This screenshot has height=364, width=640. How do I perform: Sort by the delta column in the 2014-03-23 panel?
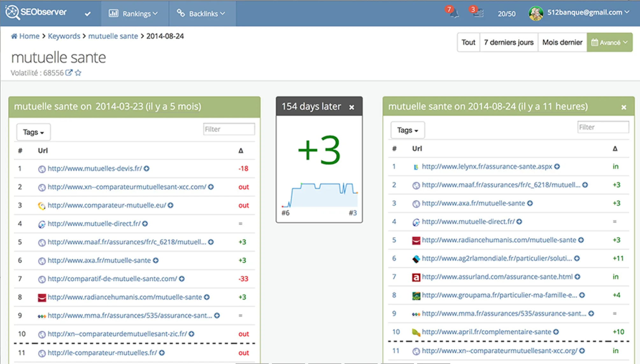coord(241,150)
